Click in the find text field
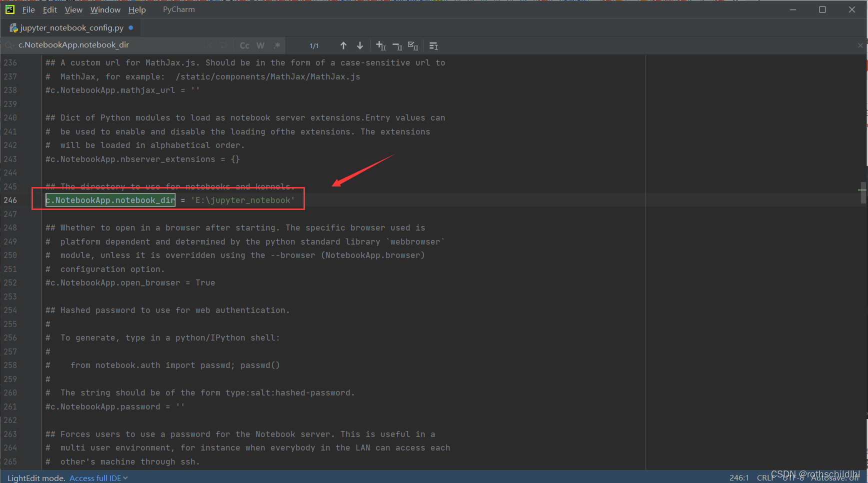The height and width of the screenshot is (483, 868). (110, 45)
